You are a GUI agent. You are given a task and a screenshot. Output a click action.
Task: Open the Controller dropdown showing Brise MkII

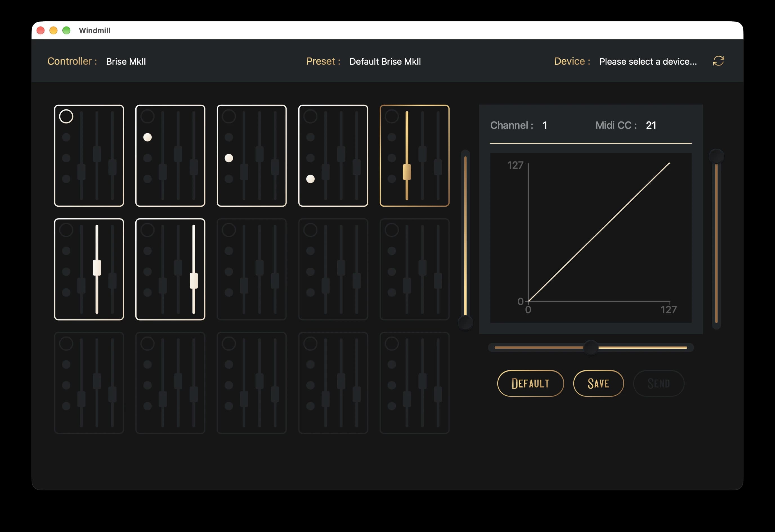click(126, 61)
